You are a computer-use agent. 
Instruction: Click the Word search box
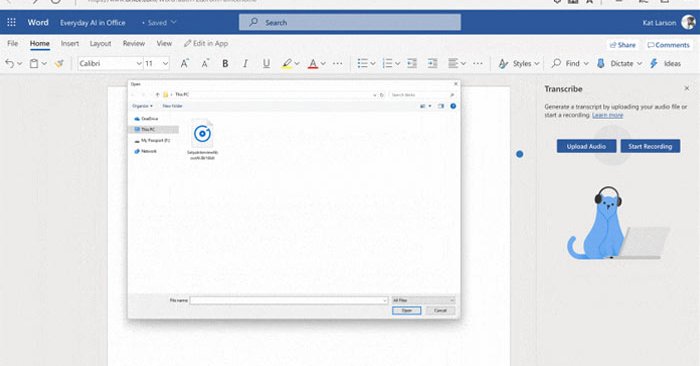350,22
